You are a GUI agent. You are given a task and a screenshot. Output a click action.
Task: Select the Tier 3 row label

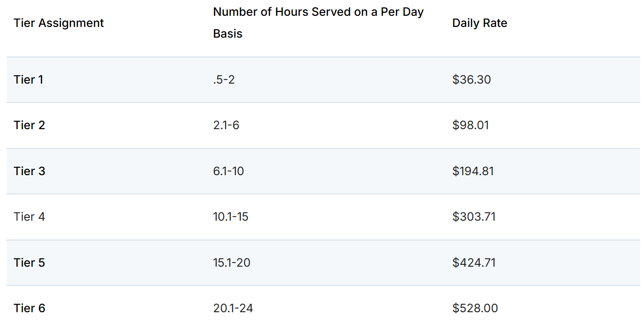coord(30,171)
